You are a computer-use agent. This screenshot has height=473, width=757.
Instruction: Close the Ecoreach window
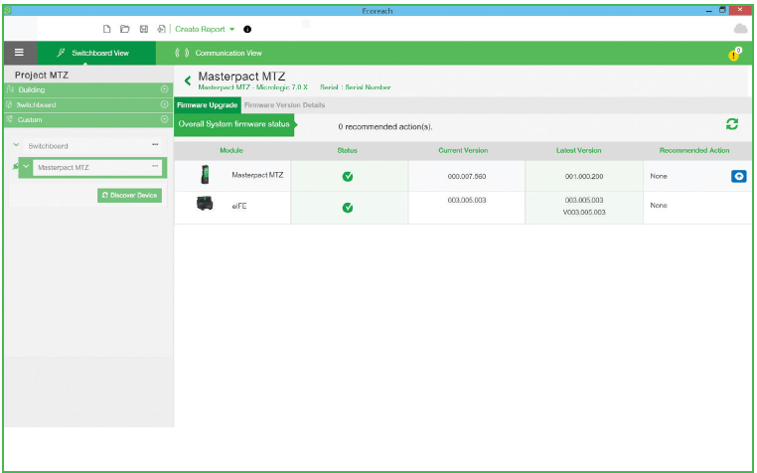(740, 10)
